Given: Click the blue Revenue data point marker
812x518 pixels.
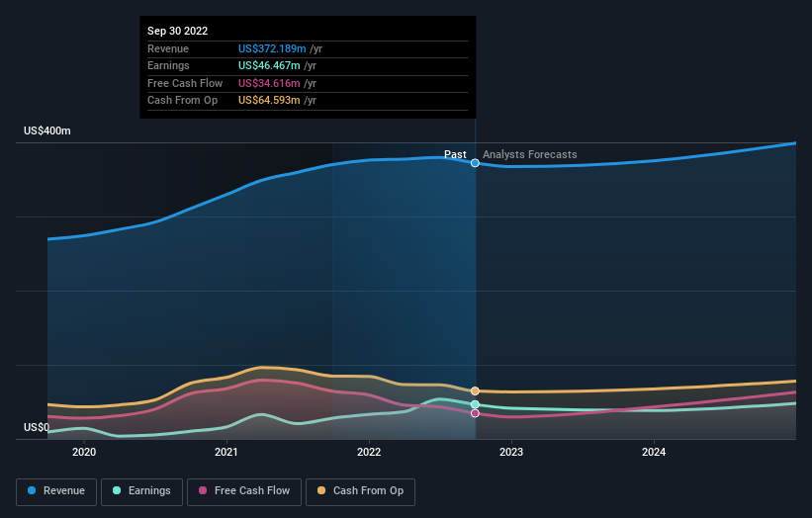Looking at the screenshot, I should (x=475, y=163).
